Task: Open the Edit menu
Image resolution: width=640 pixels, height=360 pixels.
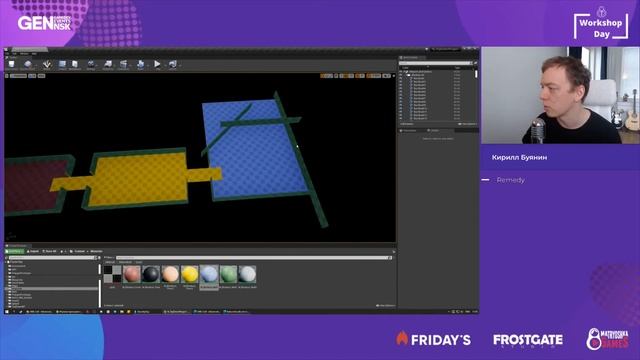Action: click(15, 53)
